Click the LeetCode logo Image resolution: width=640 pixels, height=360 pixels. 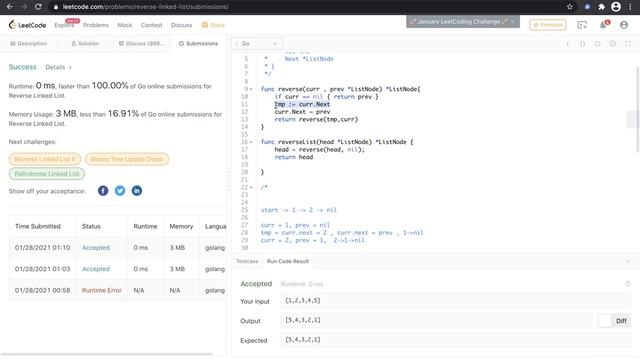27,25
